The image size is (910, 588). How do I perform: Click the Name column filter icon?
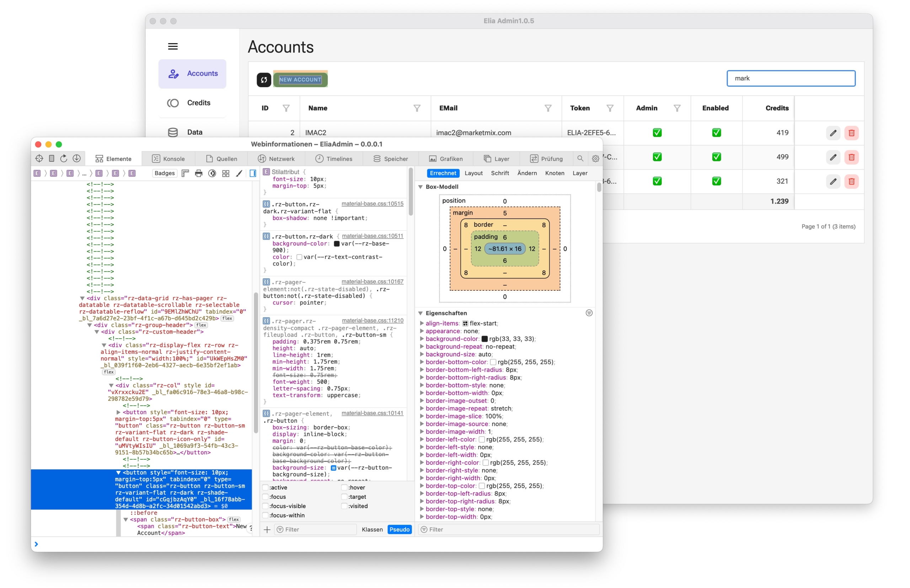point(417,108)
